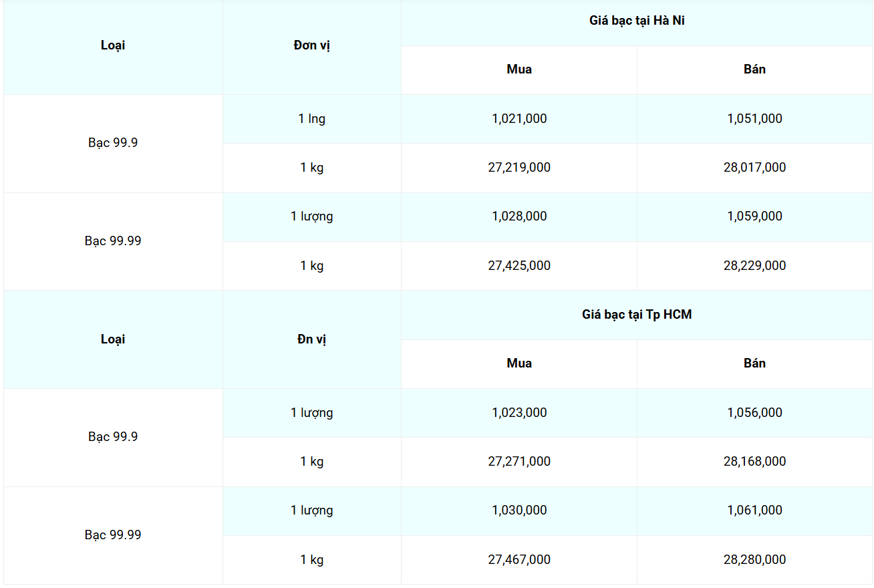Click the "Giá bạc tại Tp HCM" header
The height and width of the screenshot is (588, 874).
636,314
